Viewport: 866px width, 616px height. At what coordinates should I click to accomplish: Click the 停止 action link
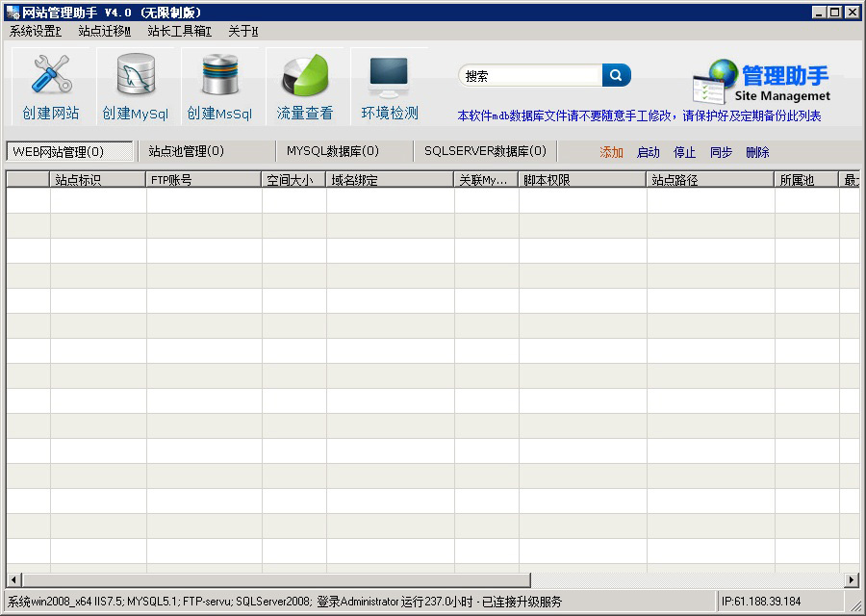(x=685, y=152)
